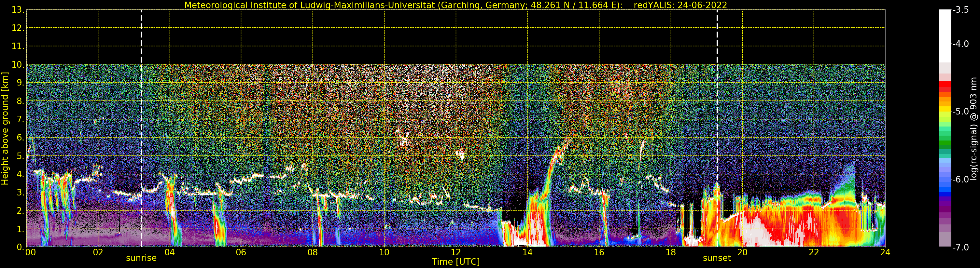Click the red band of the colorbar
Screen dimensions: 980x268
945,87
